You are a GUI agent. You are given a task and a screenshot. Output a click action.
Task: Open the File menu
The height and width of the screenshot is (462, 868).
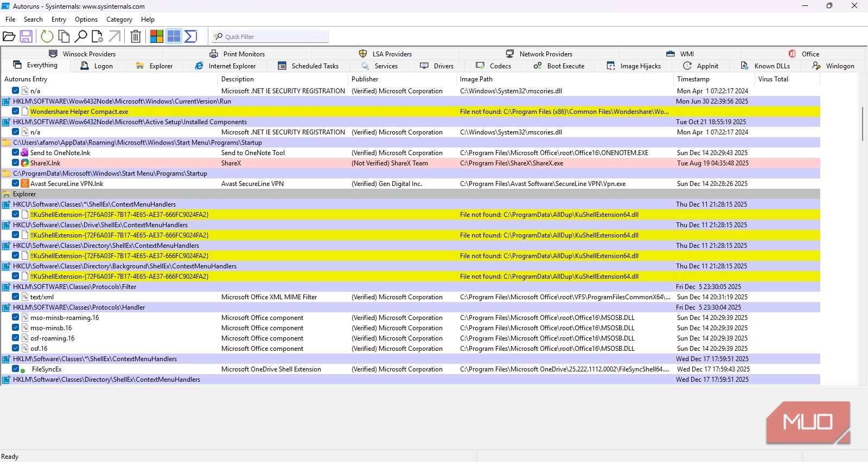coord(10,20)
